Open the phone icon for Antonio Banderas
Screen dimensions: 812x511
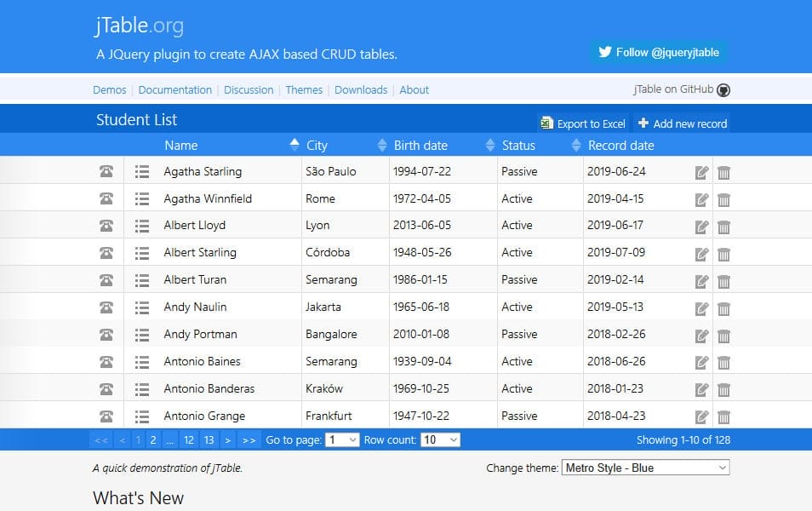tap(106, 389)
